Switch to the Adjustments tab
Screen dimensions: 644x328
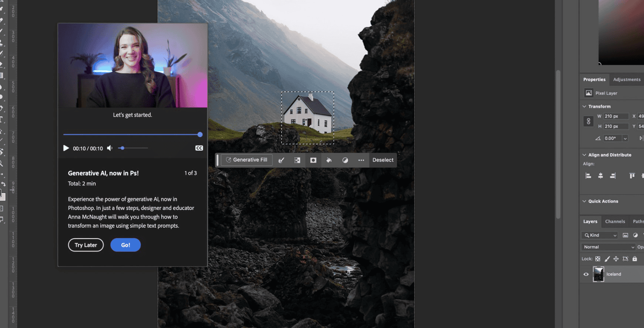[x=627, y=80]
